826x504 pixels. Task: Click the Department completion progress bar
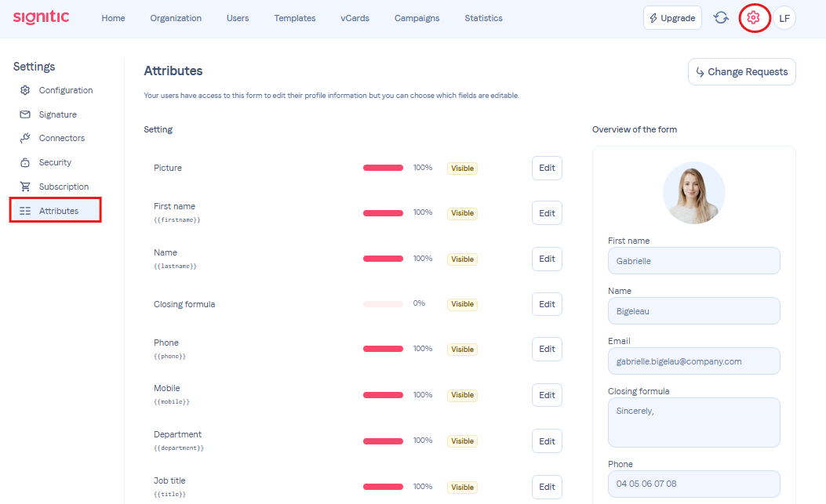383,441
